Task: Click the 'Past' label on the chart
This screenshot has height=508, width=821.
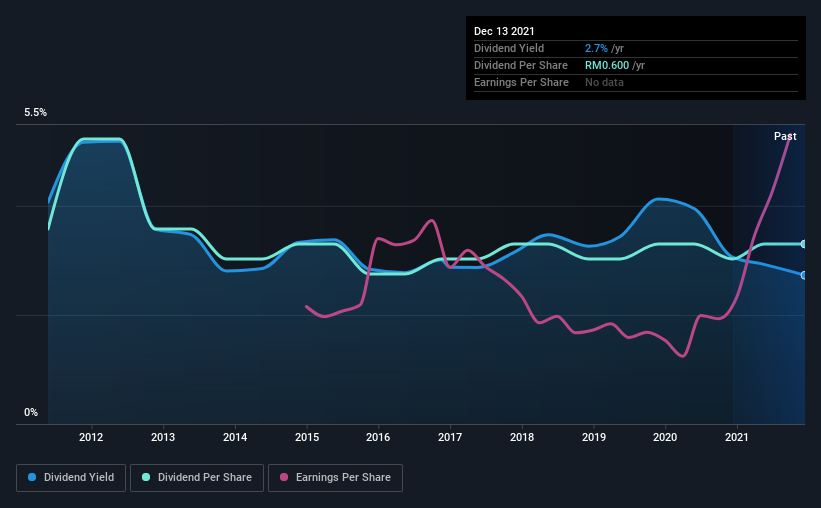Action: pos(785,136)
